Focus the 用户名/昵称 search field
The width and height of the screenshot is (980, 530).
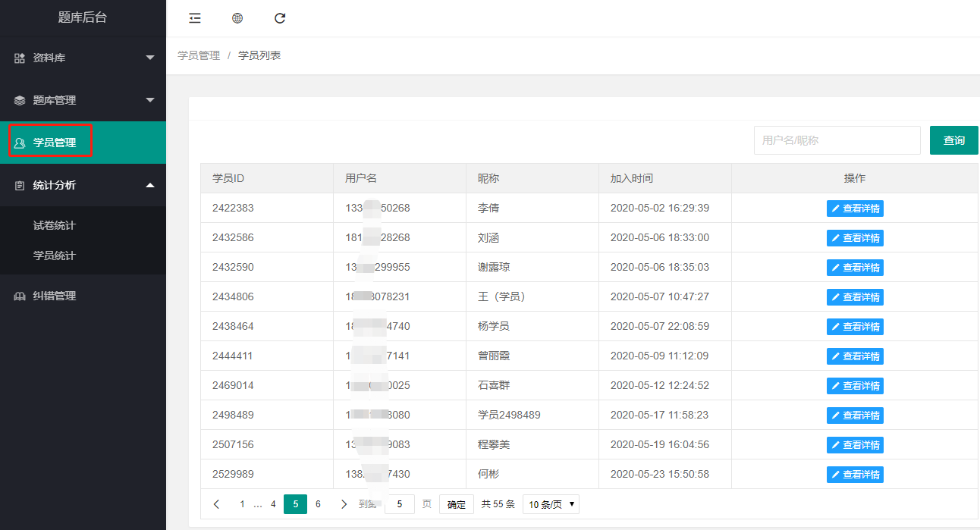(837, 140)
